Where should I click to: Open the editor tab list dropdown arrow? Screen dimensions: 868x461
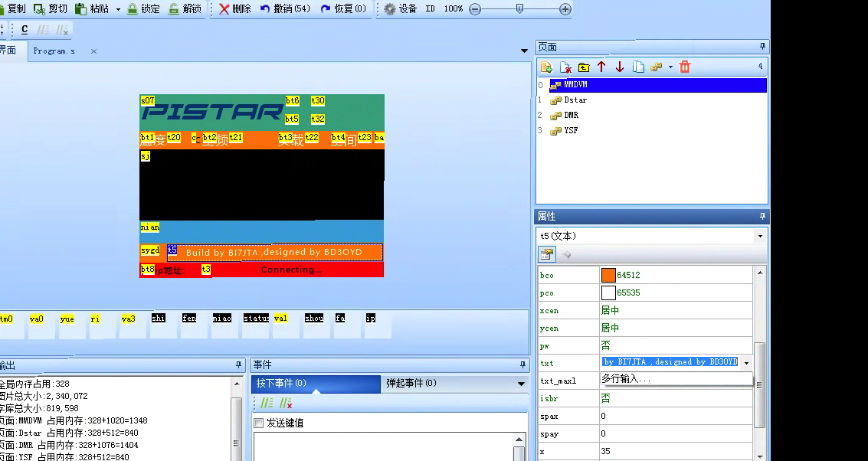524,51
